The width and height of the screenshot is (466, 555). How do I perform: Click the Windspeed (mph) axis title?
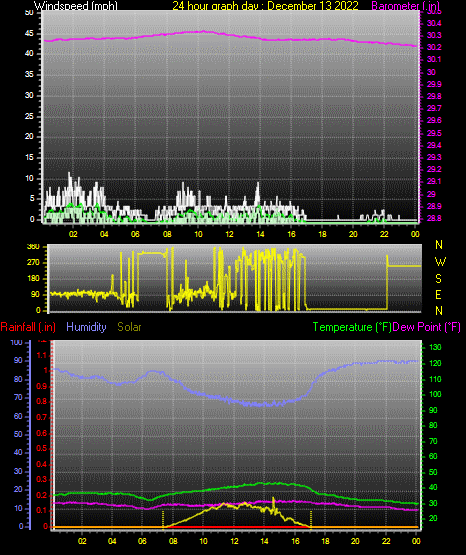75,6
